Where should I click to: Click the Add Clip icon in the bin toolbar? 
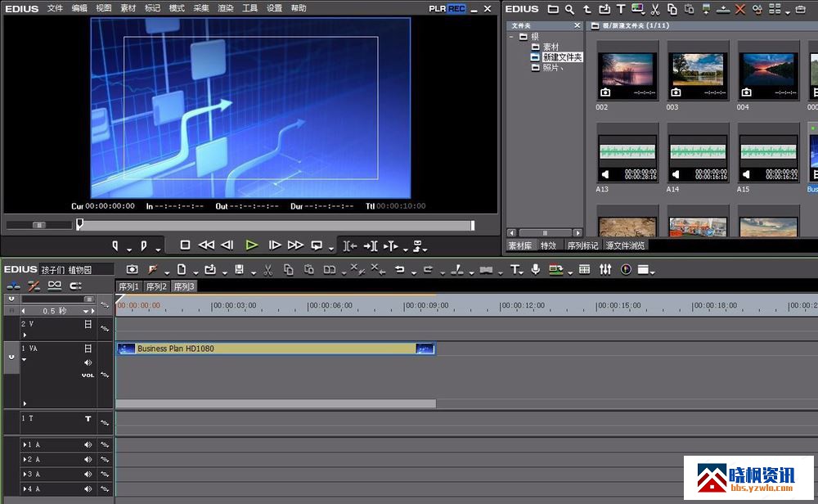[605, 9]
